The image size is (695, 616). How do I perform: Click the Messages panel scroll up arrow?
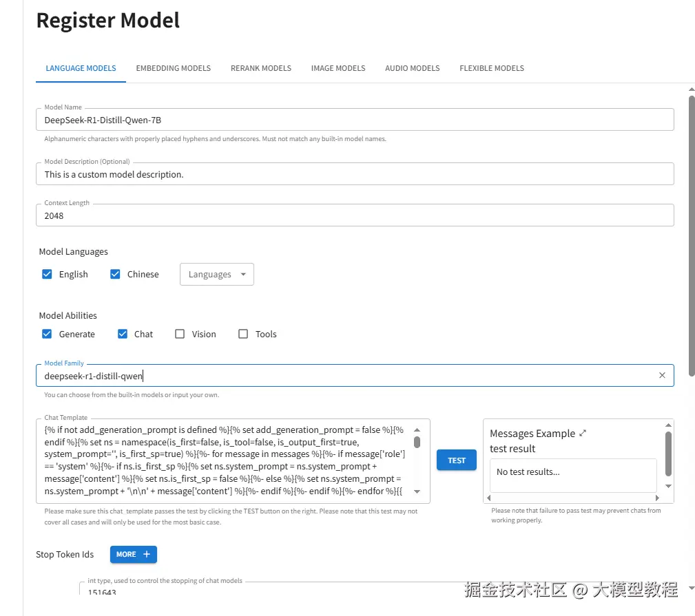pyautogui.click(x=668, y=425)
